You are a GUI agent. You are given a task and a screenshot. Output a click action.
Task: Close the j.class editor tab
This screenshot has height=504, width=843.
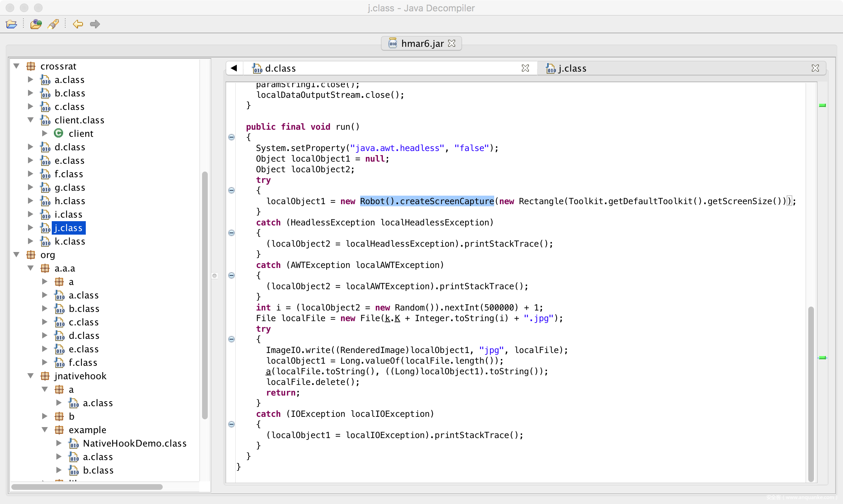815,68
